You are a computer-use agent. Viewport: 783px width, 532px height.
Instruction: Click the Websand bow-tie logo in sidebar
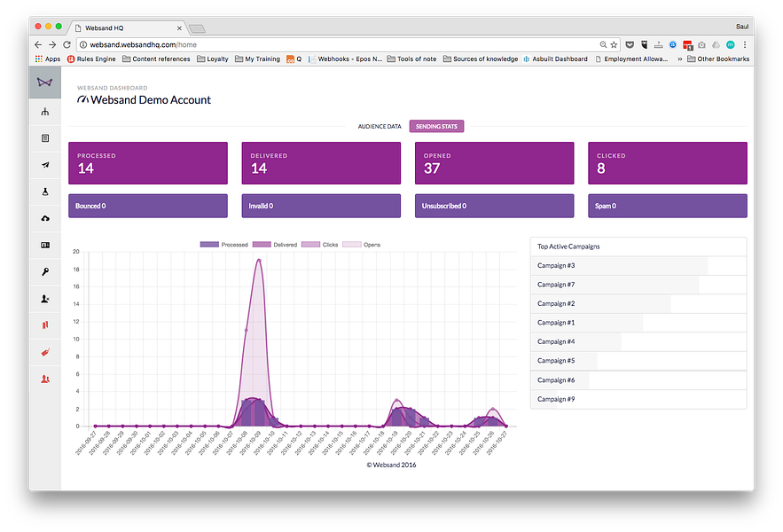[x=45, y=82]
